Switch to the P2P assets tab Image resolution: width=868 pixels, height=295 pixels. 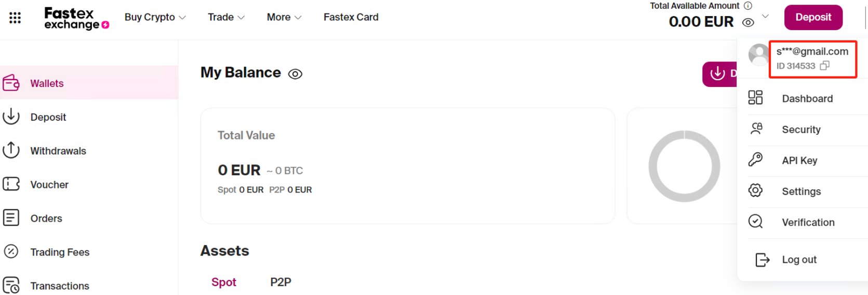click(281, 282)
